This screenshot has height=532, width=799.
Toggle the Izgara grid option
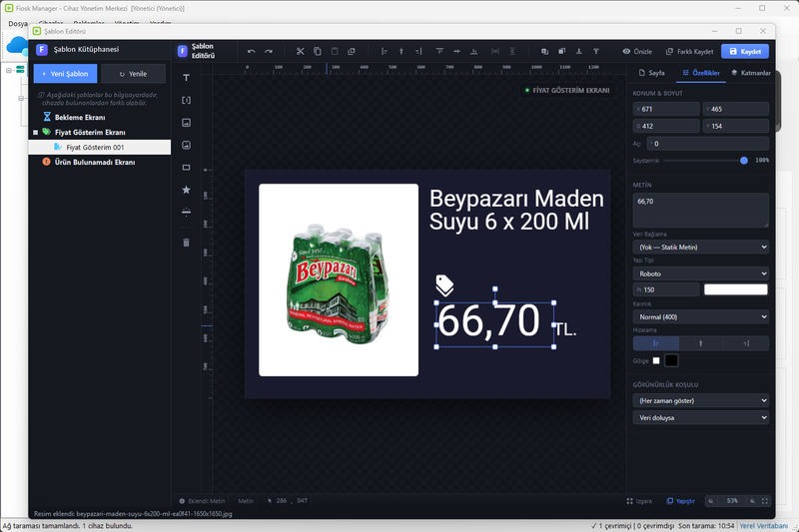coord(639,501)
